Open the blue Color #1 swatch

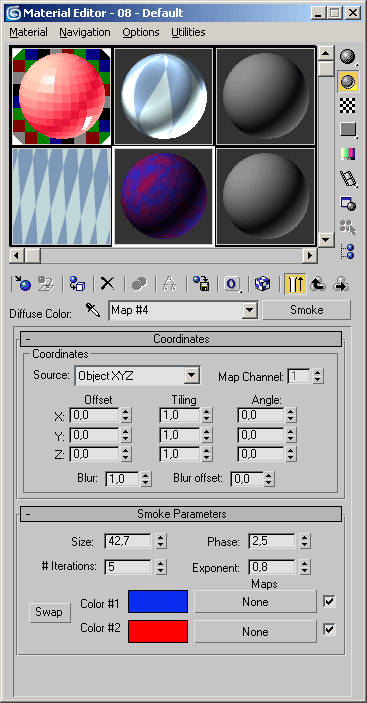coord(158,601)
